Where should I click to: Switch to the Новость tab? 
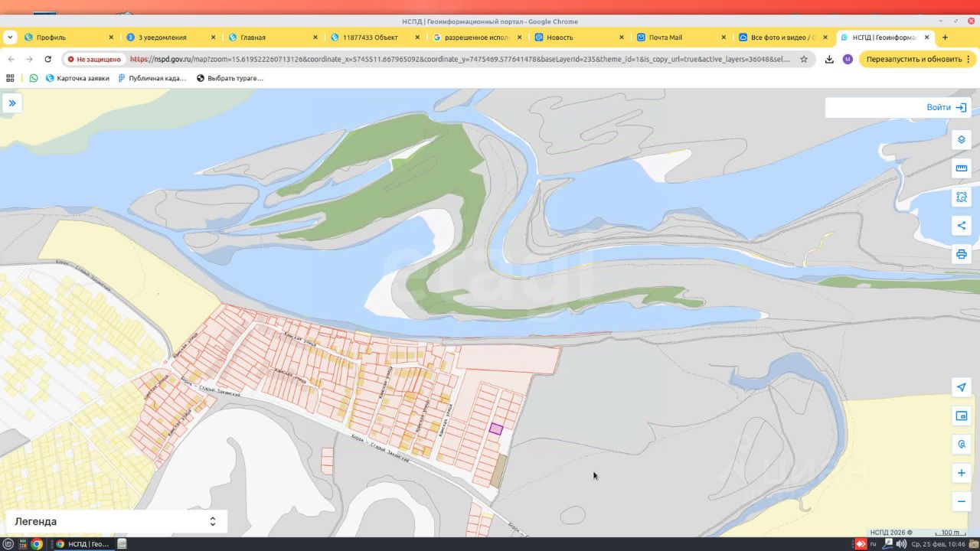tap(579, 37)
